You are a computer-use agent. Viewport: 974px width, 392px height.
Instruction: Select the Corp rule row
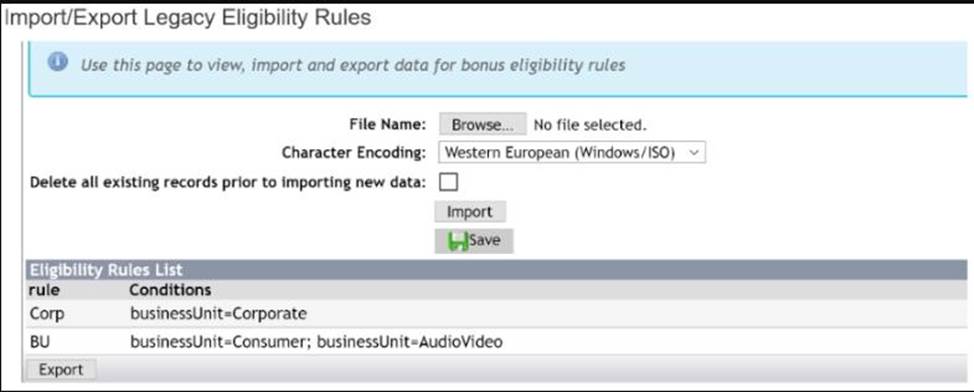(x=496, y=314)
